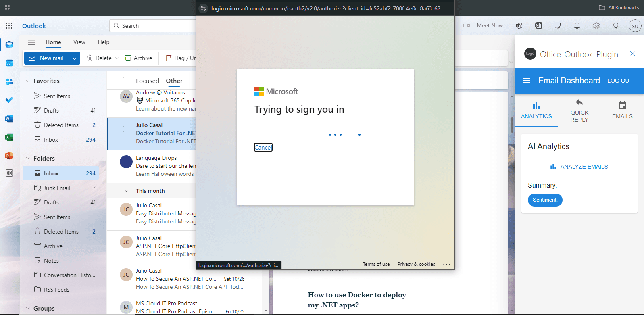Click the Outlook search box
This screenshot has height=315, width=644.
pyautogui.click(x=153, y=26)
